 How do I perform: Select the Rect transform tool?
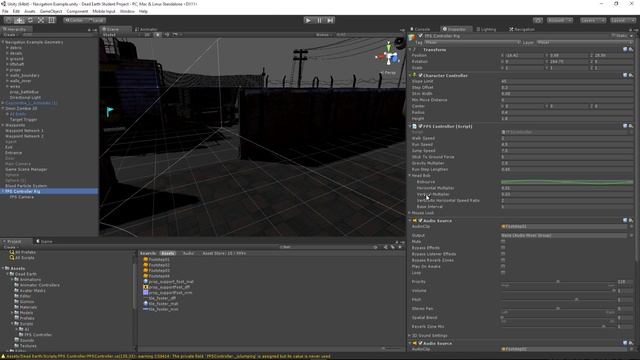(x=51, y=20)
